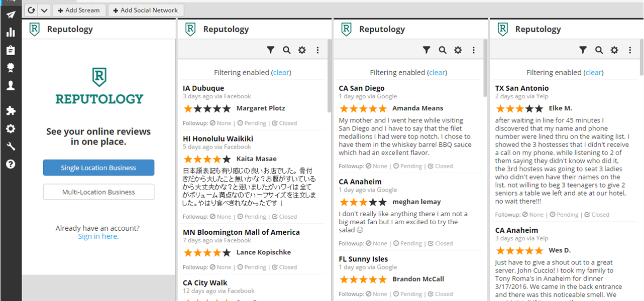
Task: Click reviewer name Elke M.
Action: (x=561, y=108)
